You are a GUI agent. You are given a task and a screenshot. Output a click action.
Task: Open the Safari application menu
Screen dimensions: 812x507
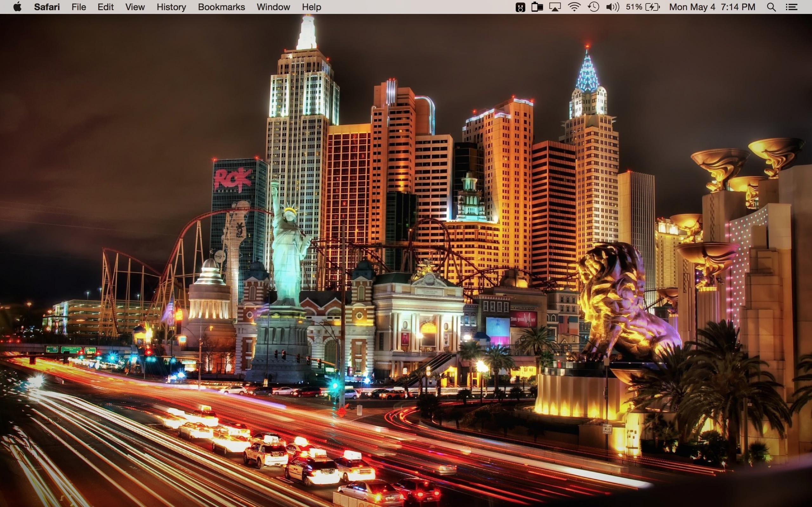pyautogui.click(x=47, y=7)
